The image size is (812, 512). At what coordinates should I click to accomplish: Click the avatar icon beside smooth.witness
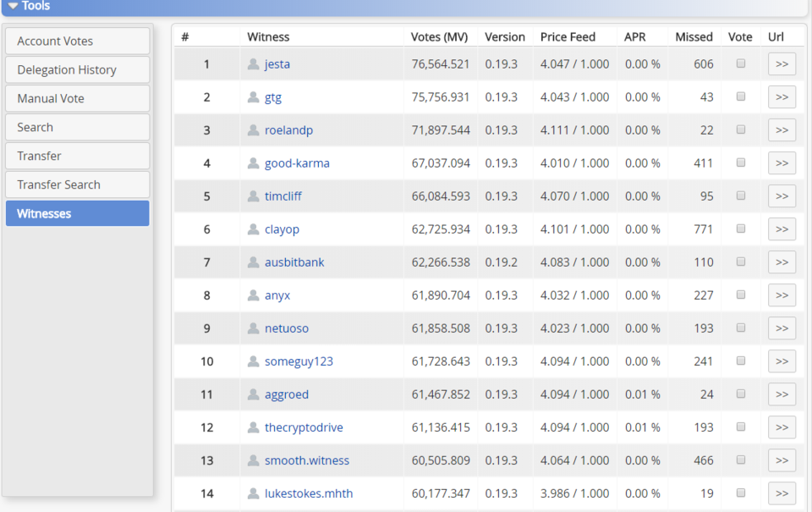253,460
